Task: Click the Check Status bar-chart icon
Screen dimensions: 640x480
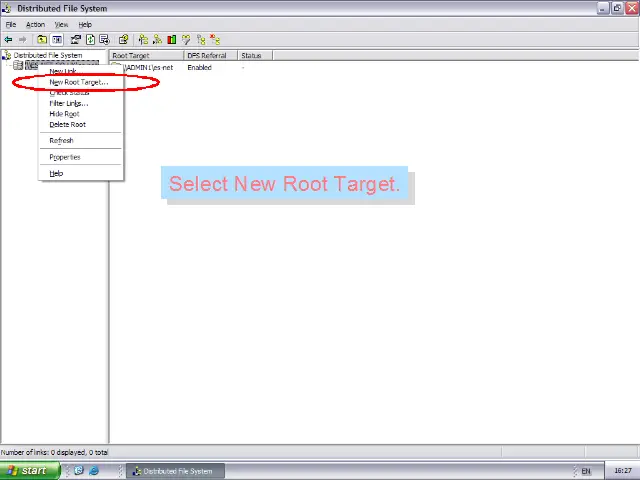Action: coord(172,40)
